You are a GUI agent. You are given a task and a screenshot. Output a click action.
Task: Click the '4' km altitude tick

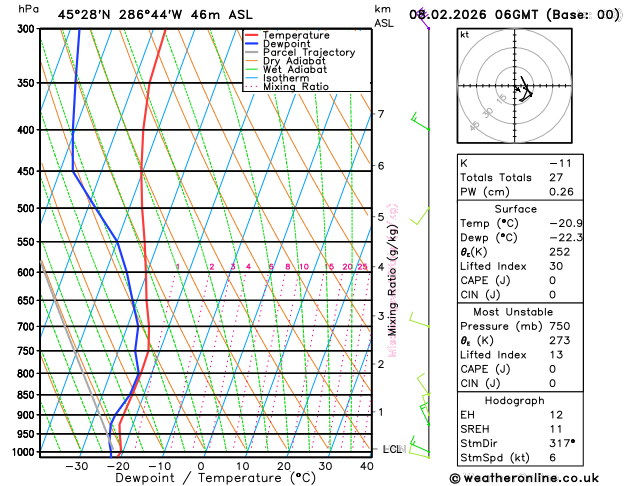[x=381, y=267]
